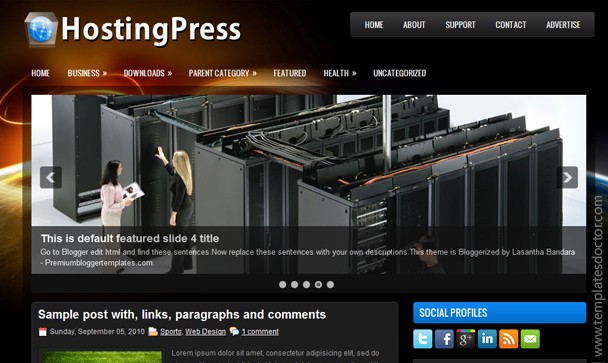The width and height of the screenshot is (608, 363).
Task: Open the Featured category
Action: pos(290,73)
